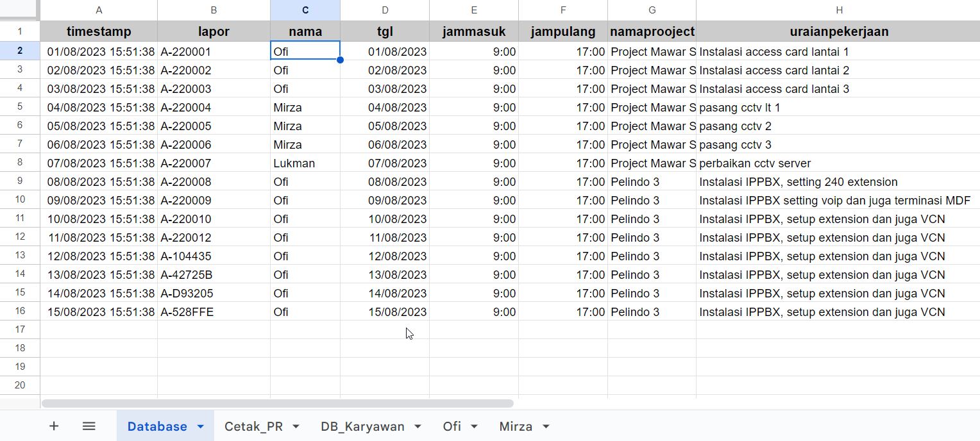The width and height of the screenshot is (980, 441).
Task: Add a new sheet with plus icon
Action: point(54,426)
